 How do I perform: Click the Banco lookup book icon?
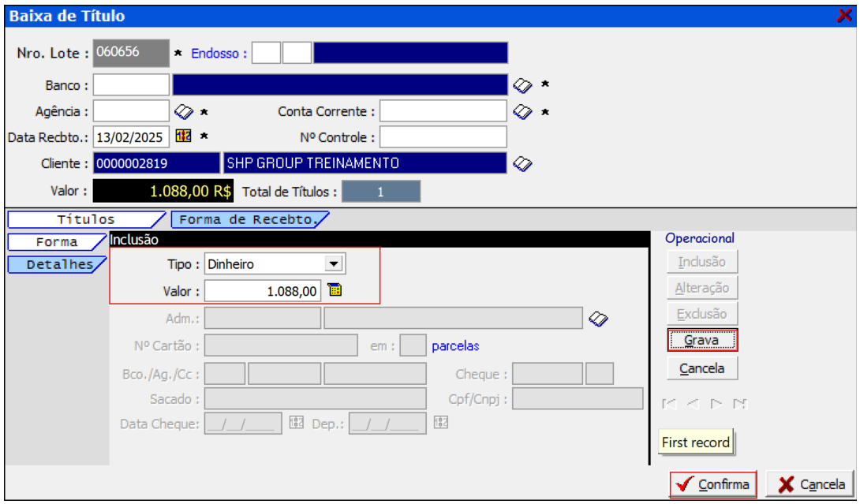(x=522, y=84)
